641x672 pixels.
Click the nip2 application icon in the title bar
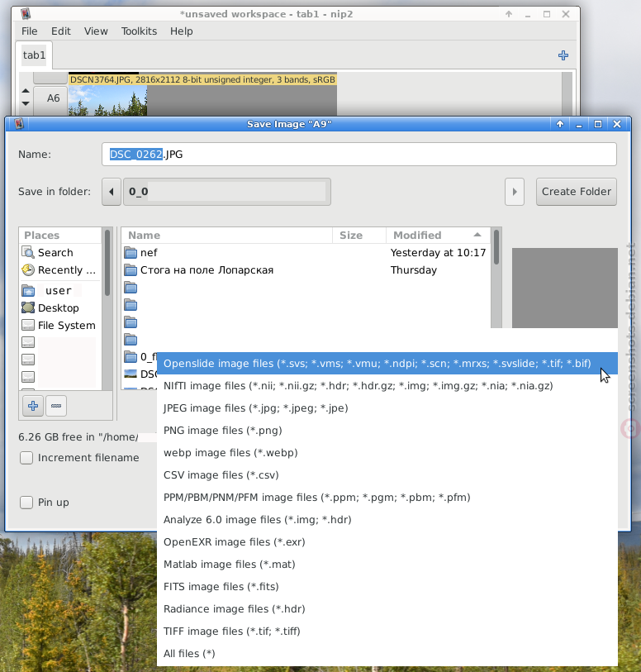click(26, 14)
